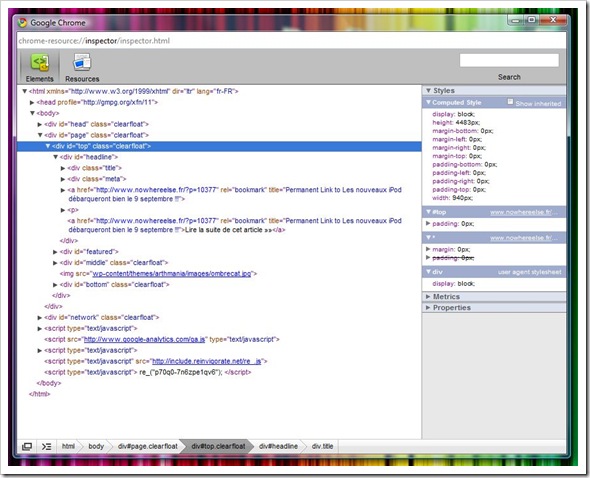Image resolution: width=590 pixels, height=478 pixels.
Task: Select the html breadcrumb
Action: coord(68,446)
